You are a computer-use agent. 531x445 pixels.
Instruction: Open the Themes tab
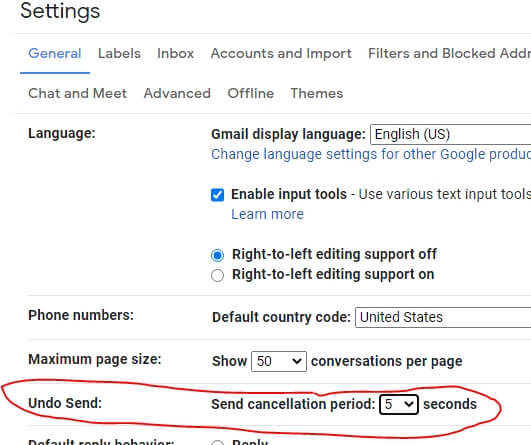click(317, 93)
